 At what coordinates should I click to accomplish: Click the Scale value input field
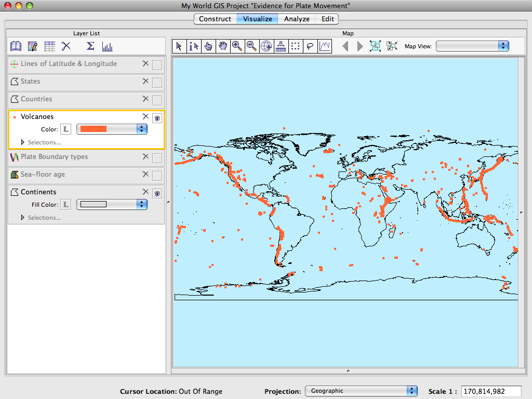(491, 391)
